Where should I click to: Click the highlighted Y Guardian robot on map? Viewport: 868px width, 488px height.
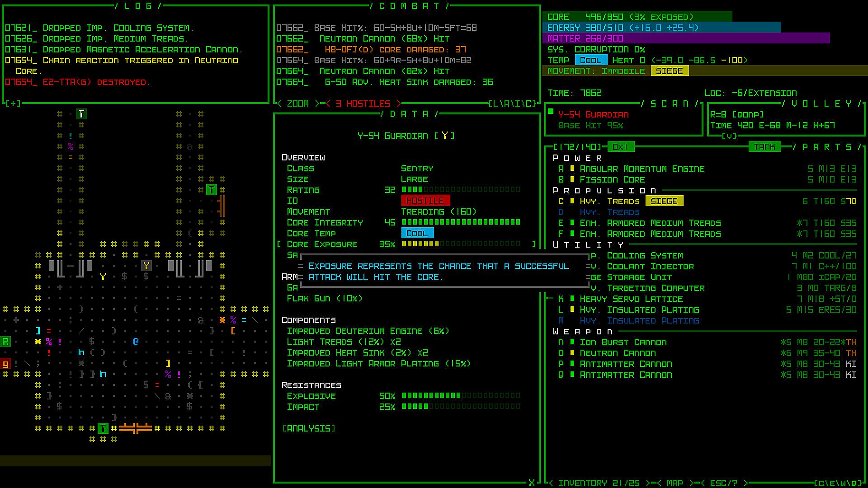coord(146,266)
